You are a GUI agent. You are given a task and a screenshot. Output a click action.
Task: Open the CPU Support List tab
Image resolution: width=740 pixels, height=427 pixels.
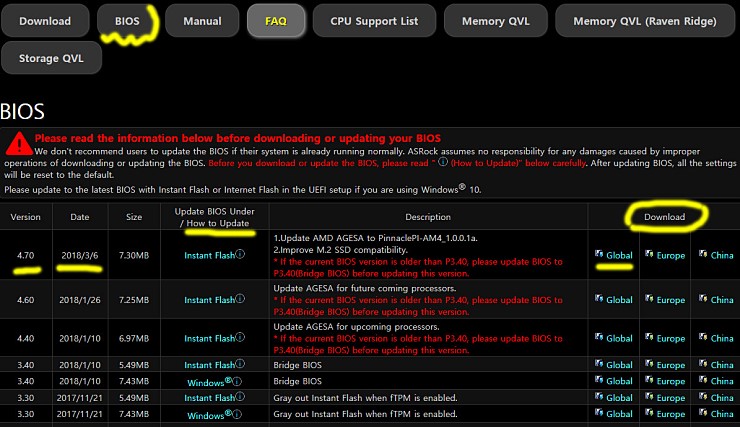pos(374,21)
